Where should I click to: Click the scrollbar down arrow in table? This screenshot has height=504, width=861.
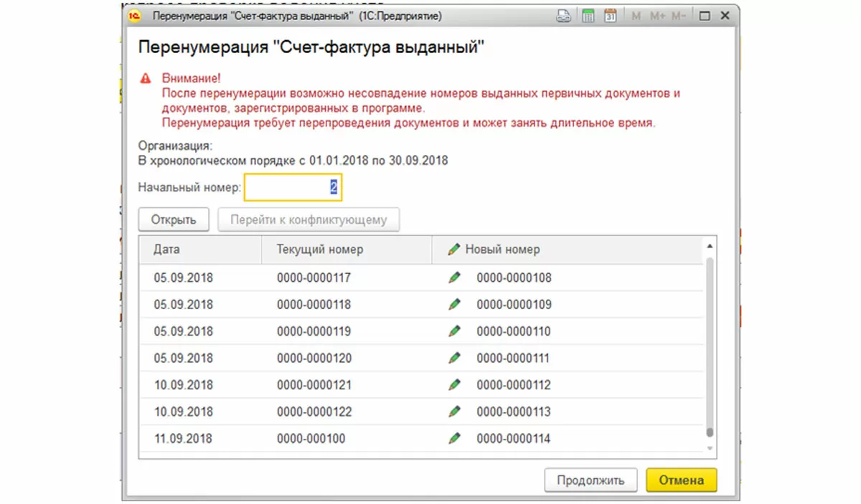(710, 448)
